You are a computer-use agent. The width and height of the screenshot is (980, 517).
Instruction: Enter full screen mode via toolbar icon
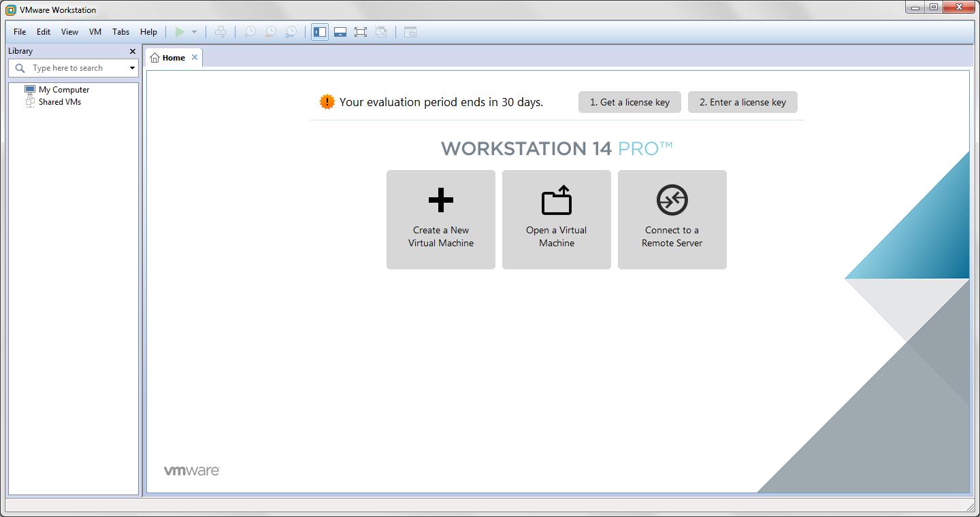(x=361, y=31)
